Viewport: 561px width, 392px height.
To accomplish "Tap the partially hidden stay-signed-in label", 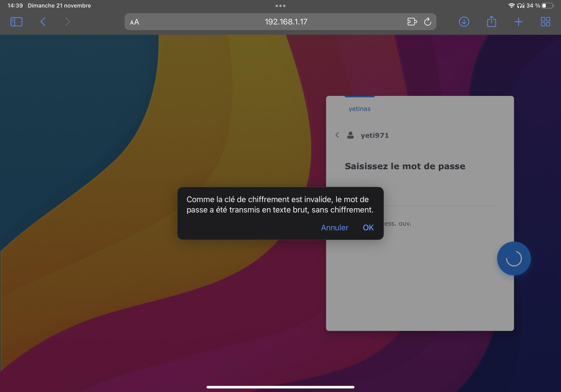I will click(x=398, y=224).
